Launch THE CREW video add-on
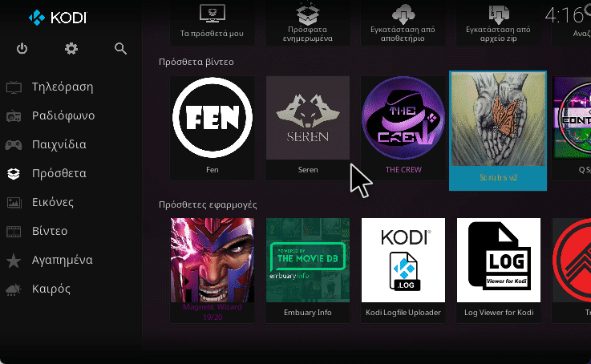The height and width of the screenshot is (364, 591). 403,127
